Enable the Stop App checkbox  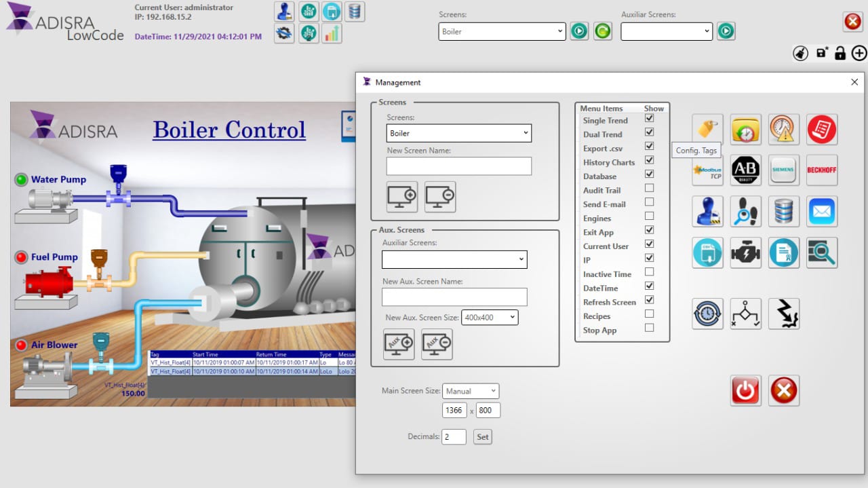pyautogui.click(x=649, y=328)
